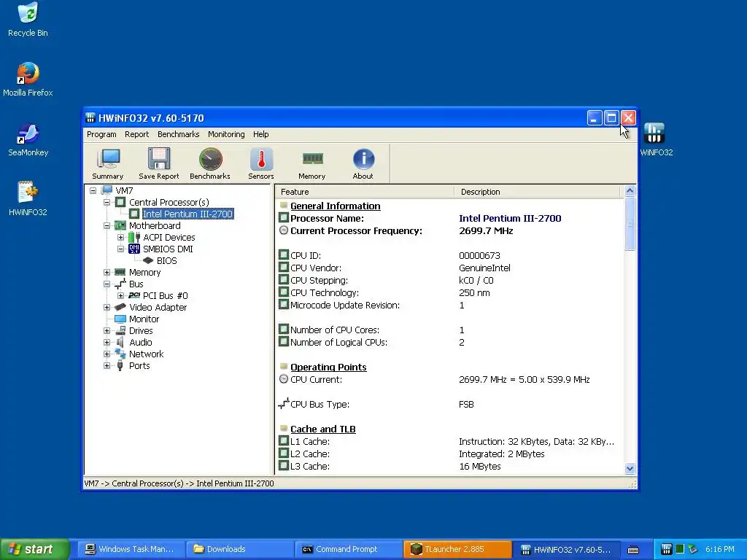Open the Report menu

tap(136, 134)
